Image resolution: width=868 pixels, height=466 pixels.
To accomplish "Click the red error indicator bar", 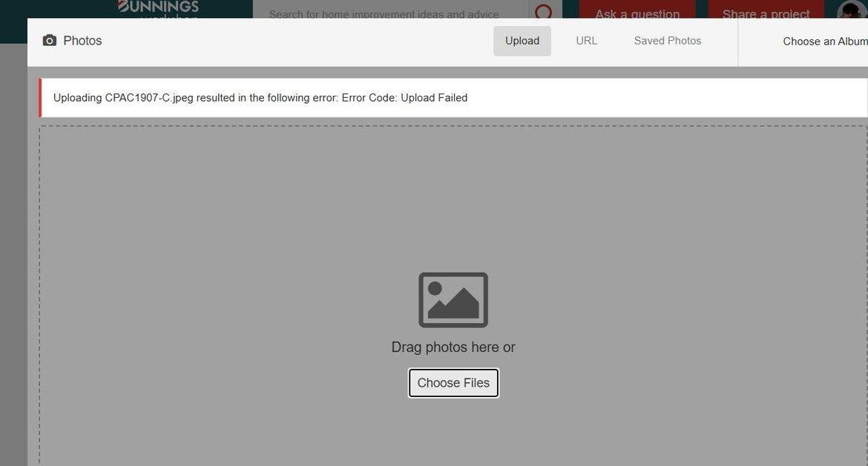I will point(40,97).
